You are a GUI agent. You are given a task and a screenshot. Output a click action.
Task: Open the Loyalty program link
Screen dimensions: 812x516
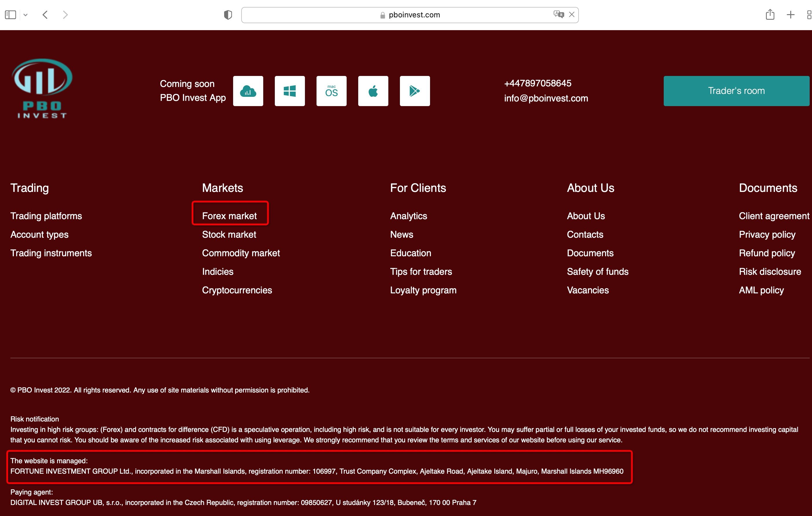423,290
